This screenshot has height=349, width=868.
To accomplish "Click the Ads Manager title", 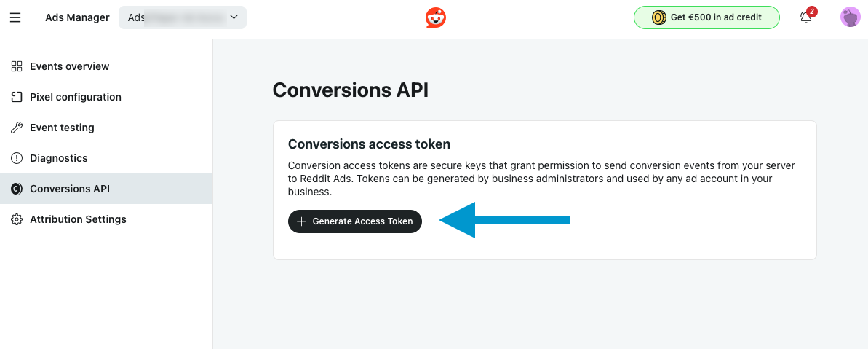I will (x=77, y=17).
